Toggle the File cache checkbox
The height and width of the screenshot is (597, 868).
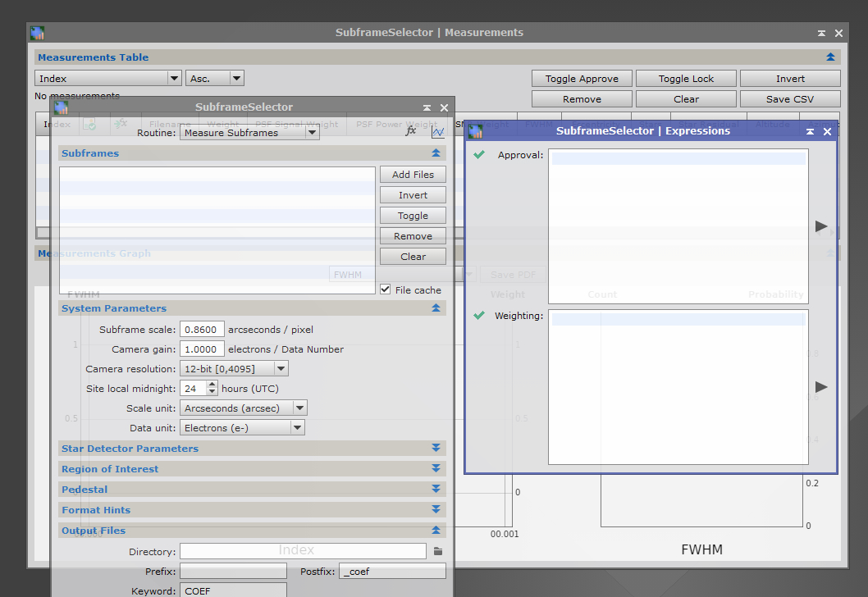386,289
